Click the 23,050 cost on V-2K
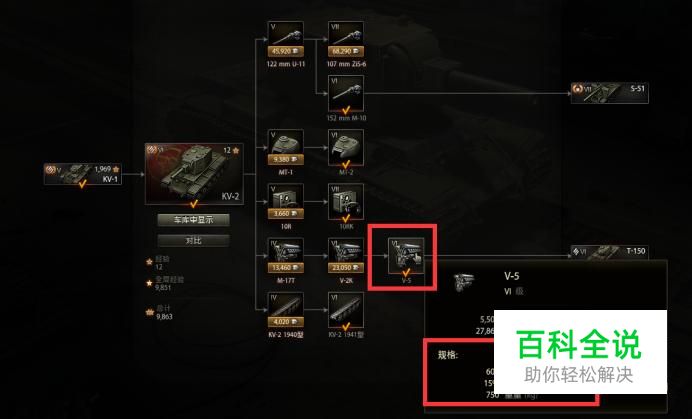The height and width of the screenshot is (419, 692). coord(346,268)
